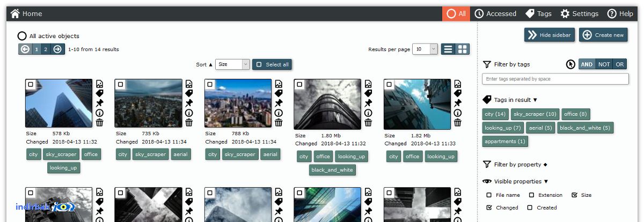The height and width of the screenshot is (222, 644).
Task: Pin the 788 Kb image
Action: click(x=279, y=103)
